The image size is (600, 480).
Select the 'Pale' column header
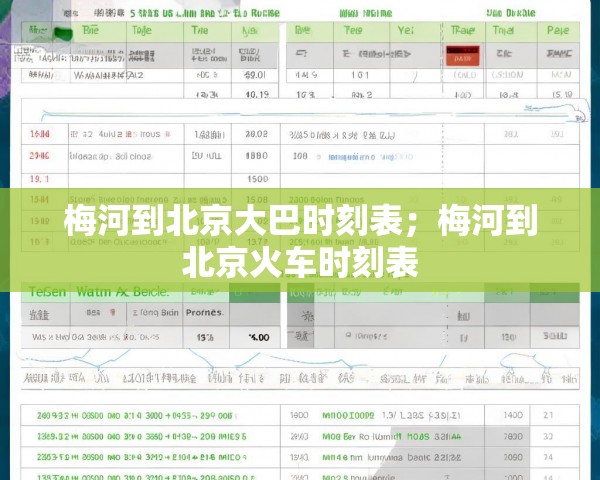click(x=558, y=30)
